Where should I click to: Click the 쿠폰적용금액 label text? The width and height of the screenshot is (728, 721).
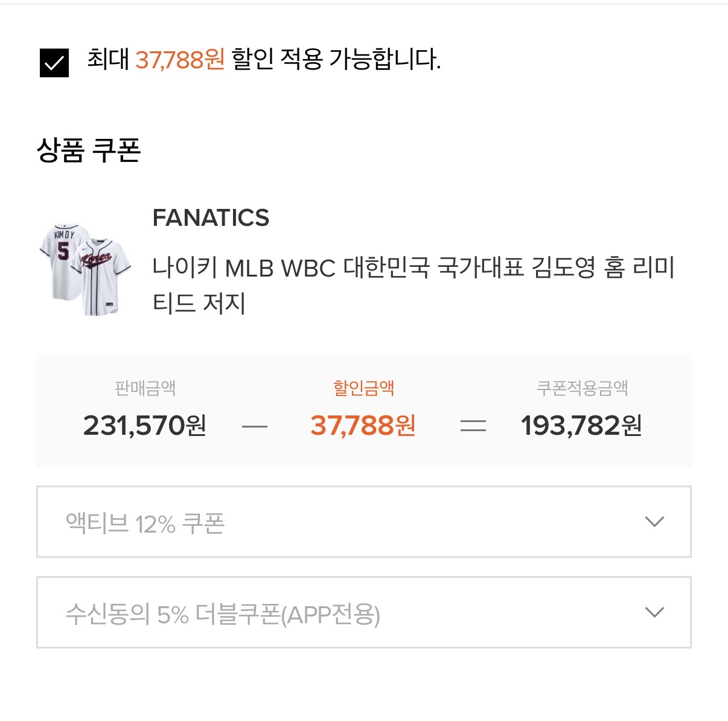583,388
